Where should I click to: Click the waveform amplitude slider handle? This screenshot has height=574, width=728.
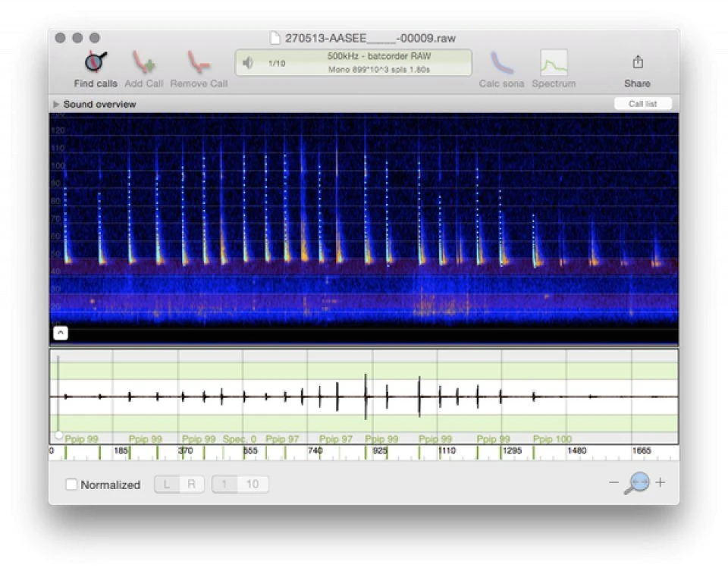point(58,435)
